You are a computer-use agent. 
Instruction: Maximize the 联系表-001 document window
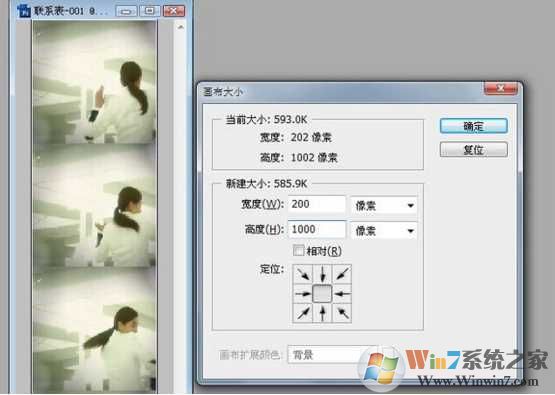150,11
